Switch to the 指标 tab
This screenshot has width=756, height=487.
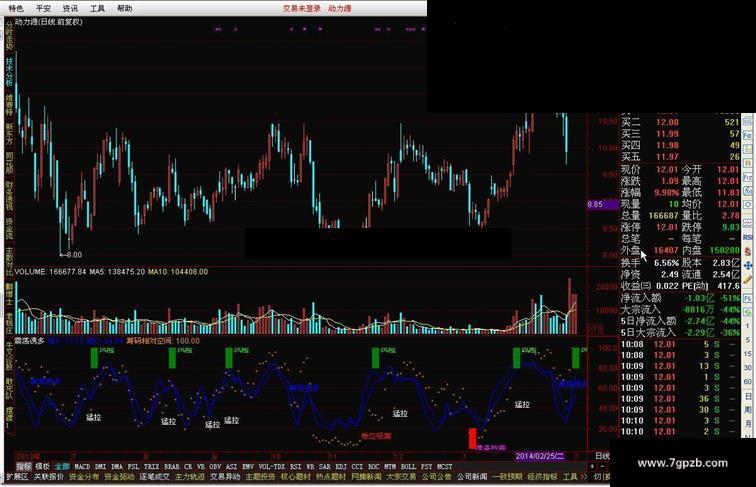tap(23, 466)
